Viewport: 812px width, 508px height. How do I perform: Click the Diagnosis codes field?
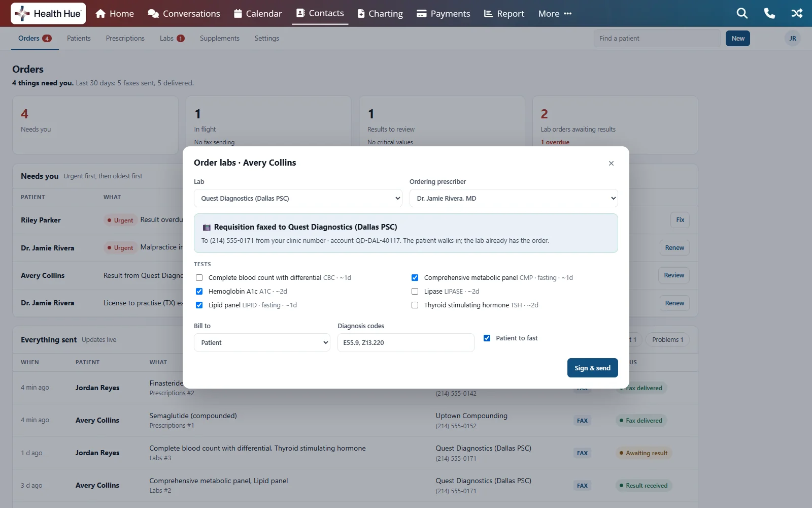(406, 342)
